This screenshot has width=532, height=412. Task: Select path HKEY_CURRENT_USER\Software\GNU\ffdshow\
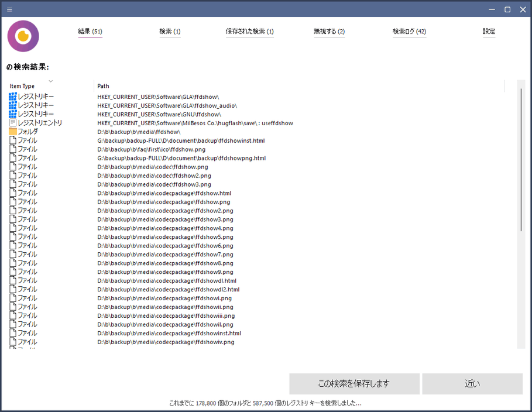pos(159,115)
